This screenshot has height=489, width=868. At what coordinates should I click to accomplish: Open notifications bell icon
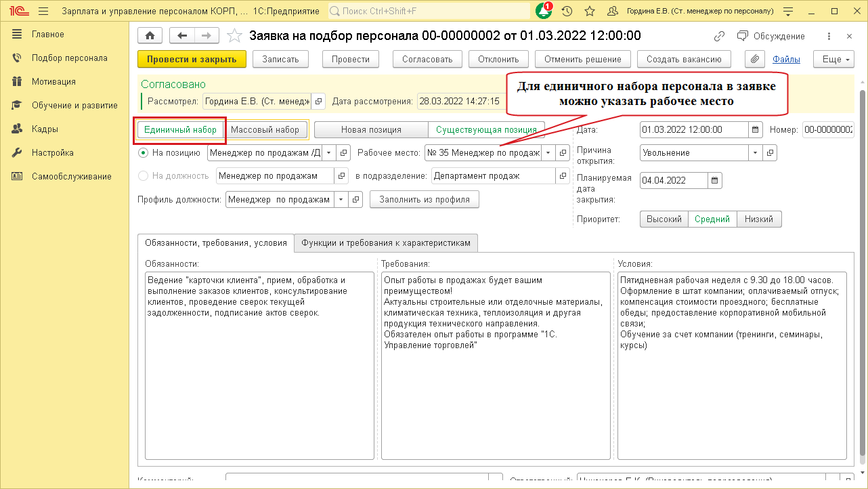(x=543, y=12)
